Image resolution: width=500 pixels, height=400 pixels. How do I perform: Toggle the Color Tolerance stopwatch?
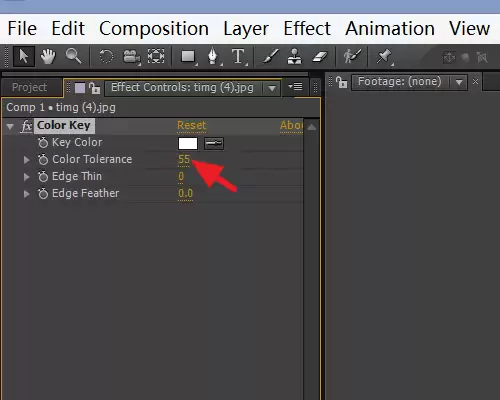[x=43, y=159]
